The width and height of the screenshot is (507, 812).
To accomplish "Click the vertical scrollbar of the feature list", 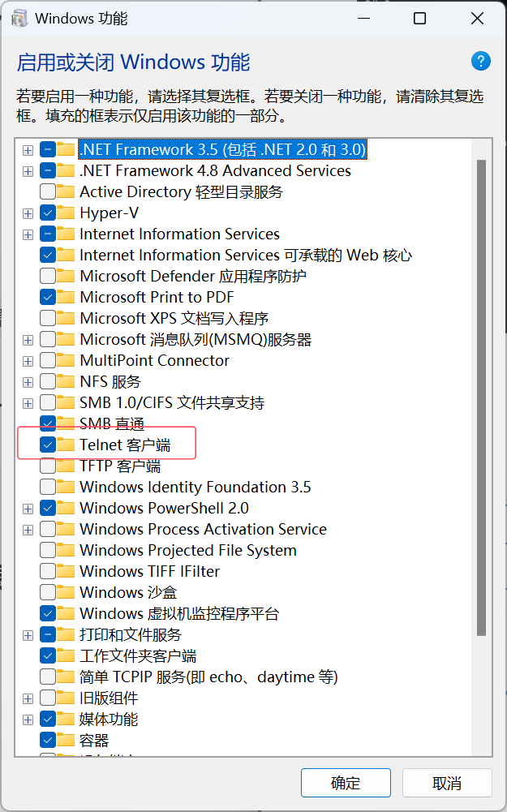I will pyautogui.click(x=481, y=389).
